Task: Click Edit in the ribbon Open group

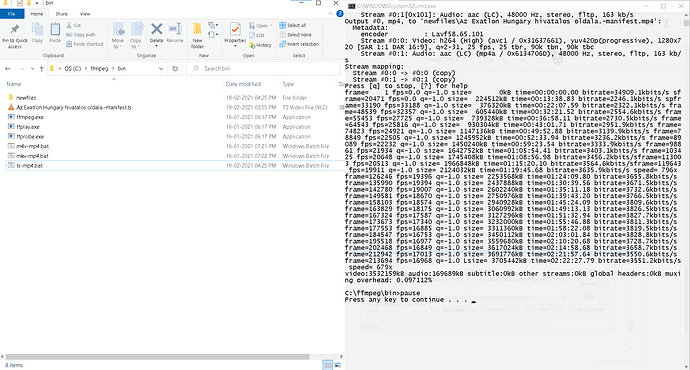Action: pos(257,35)
